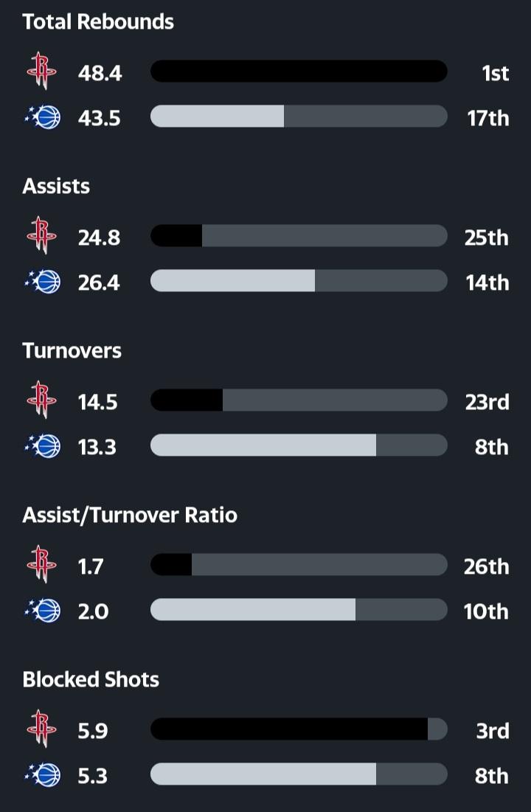Tap the Magic 26.4 assists bar
The width and height of the screenshot is (531, 812).
coord(299,281)
